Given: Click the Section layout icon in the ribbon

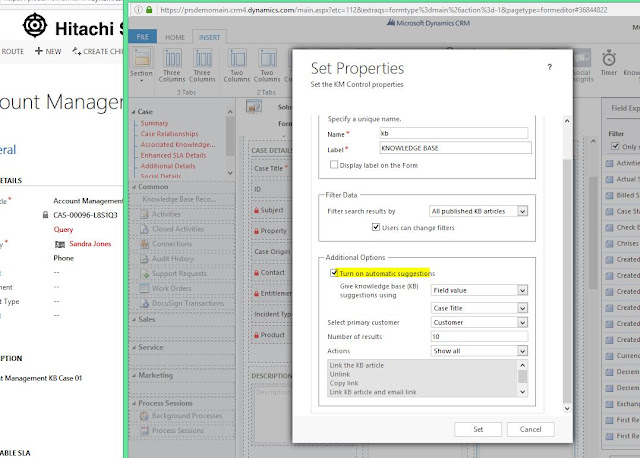Looking at the screenshot, I should pos(141,57).
